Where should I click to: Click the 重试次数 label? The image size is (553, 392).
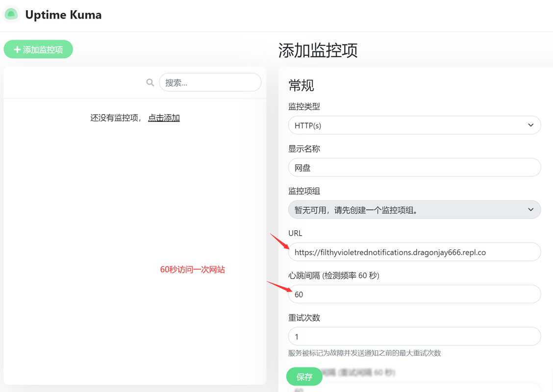coord(304,318)
